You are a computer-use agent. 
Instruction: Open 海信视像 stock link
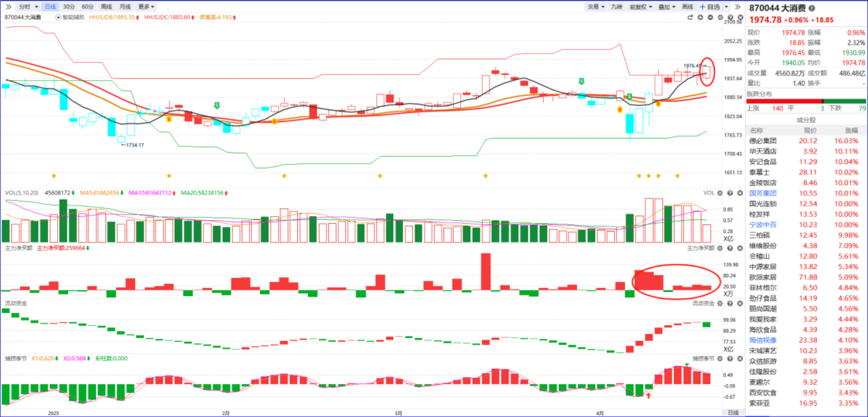(763, 340)
